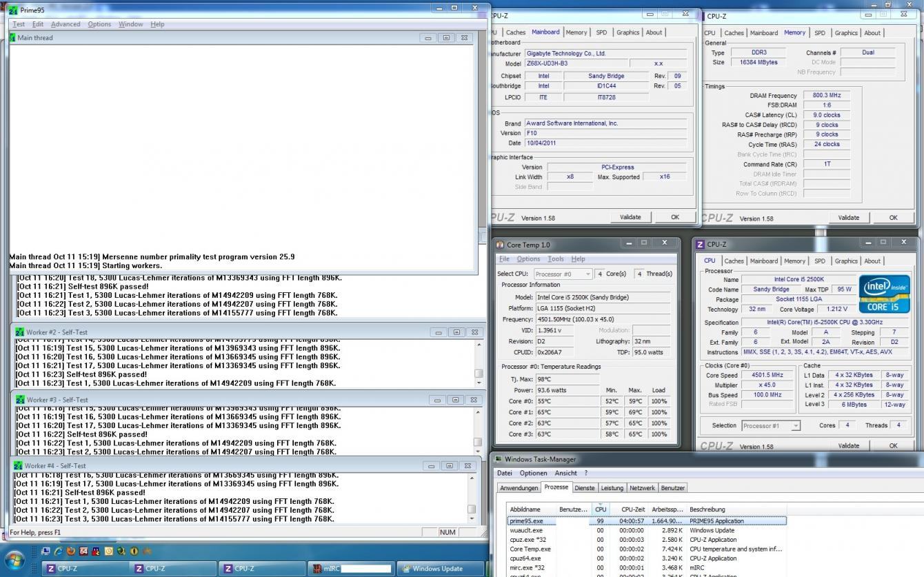Click the Core Speed value 4501.5 MHz

(x=767, y=376)
